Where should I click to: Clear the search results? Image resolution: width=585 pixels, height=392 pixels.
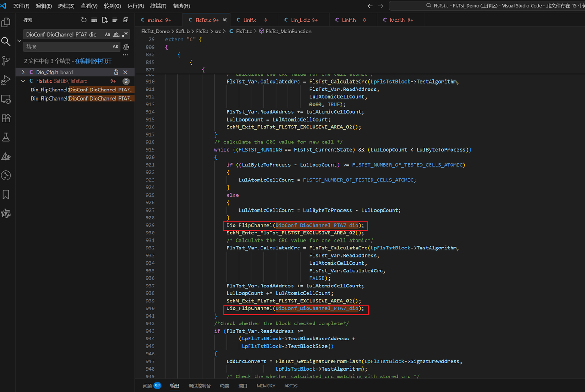pyautogui.click(x=94, y=20)
